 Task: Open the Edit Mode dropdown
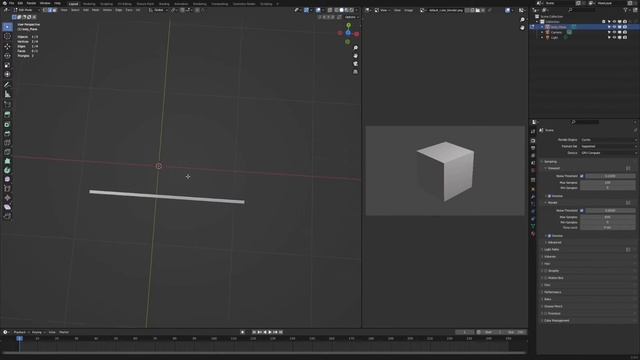(26, 10)
